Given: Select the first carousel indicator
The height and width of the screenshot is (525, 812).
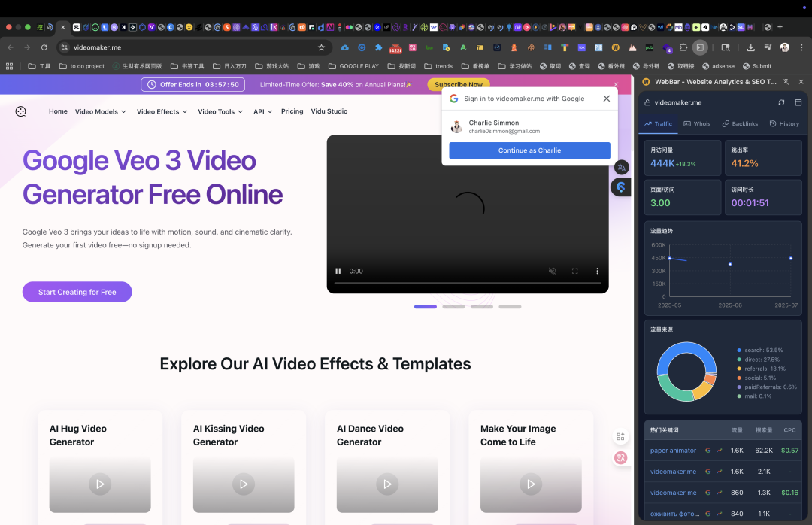Looking at the screenshot, I should (x=425, y=307).
